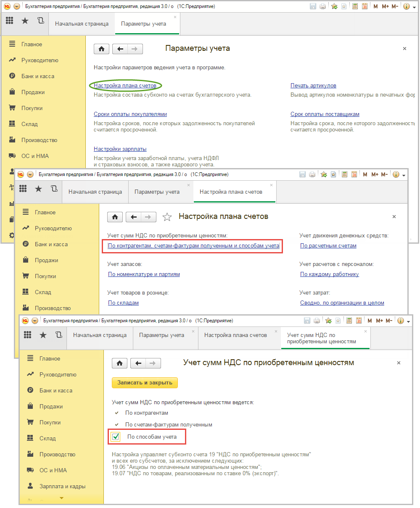This screenshot has width=420, height=508.
Task: Click info icon in bottom window title bar
Action: pyautogui.click(x=400, y=320)
